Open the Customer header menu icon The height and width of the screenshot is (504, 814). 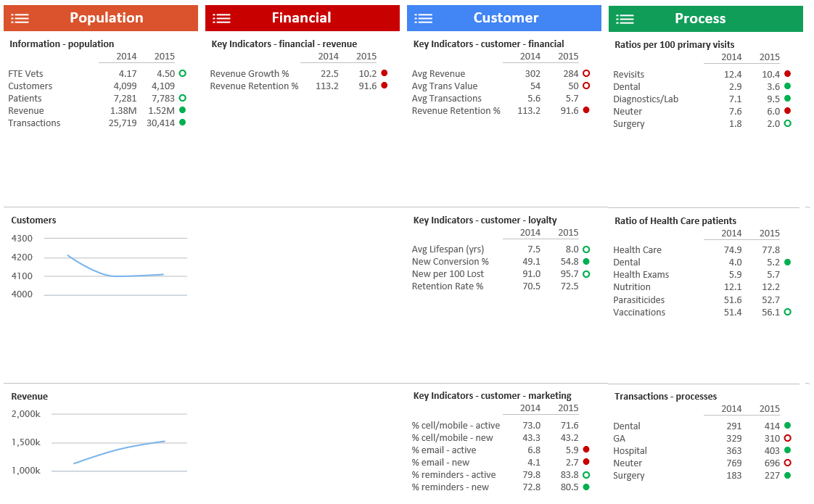click(x=423, y=19)
